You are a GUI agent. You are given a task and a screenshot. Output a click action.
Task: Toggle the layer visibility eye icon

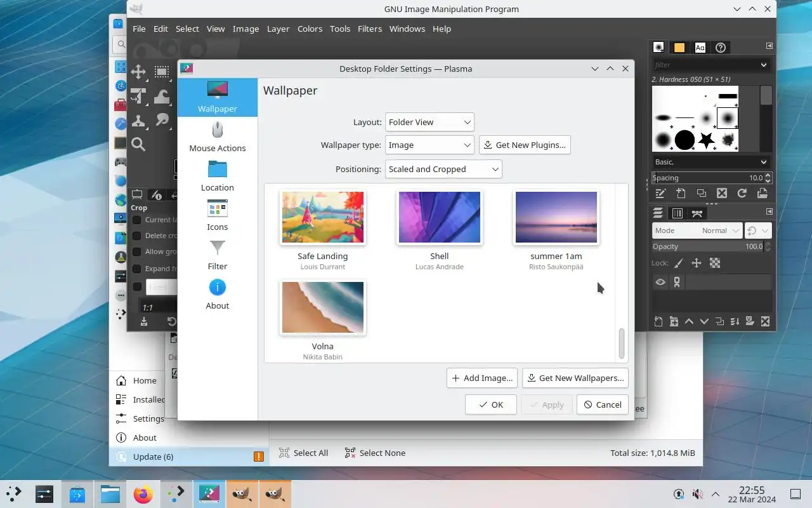(x=660, y=282)
